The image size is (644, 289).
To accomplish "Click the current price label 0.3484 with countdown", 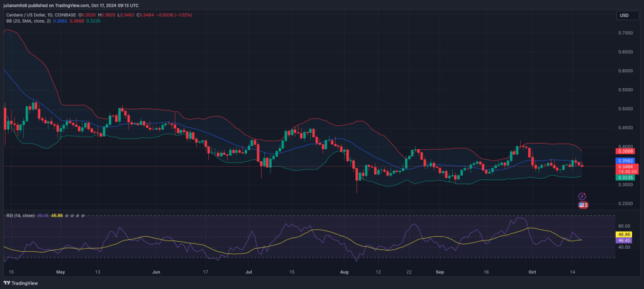I will point(626,169).
